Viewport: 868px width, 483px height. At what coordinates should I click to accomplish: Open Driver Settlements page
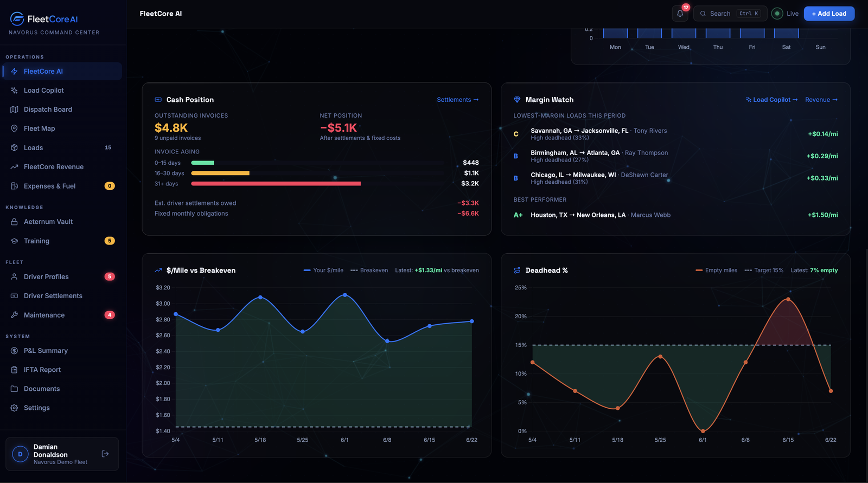click(x=62, y=296)
